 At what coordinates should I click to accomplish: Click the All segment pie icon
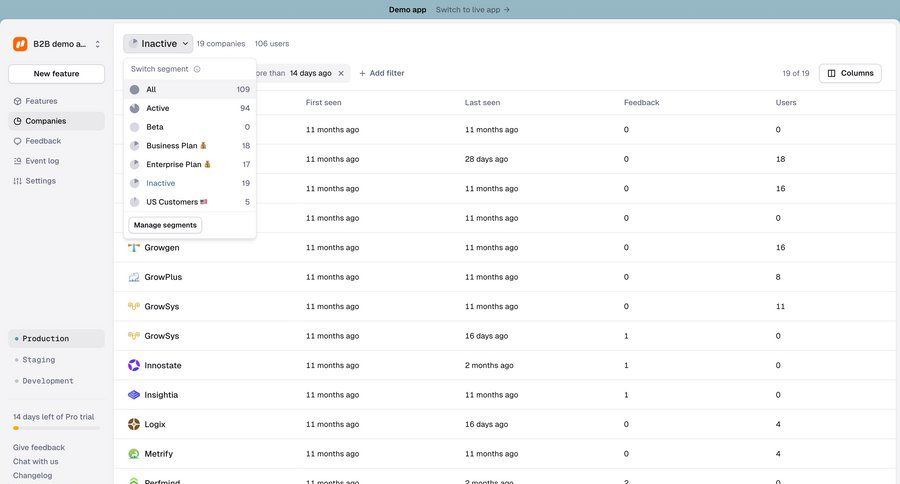pyautogui.click(x=134, y=90)
